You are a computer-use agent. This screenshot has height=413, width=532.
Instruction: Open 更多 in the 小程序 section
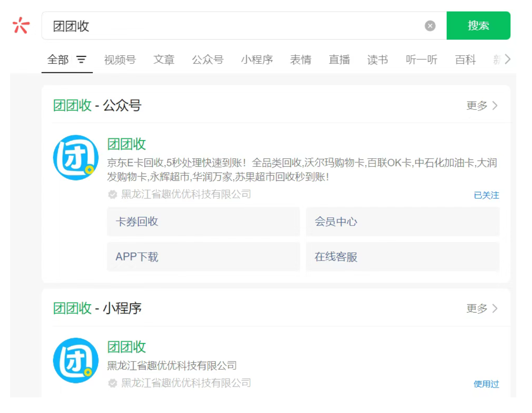482,308
